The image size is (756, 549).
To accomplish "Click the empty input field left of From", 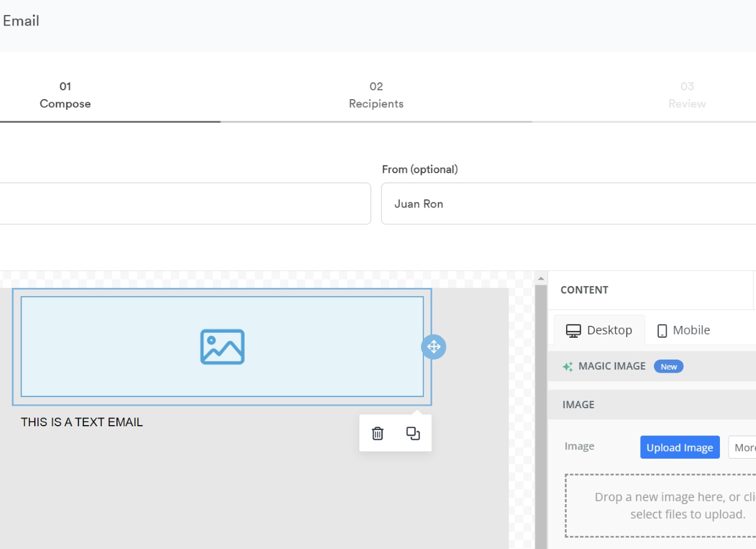I will (185, 204).
